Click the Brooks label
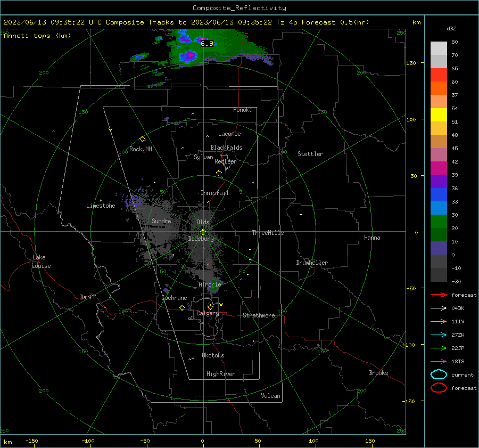479x448 pixels. 378,373
